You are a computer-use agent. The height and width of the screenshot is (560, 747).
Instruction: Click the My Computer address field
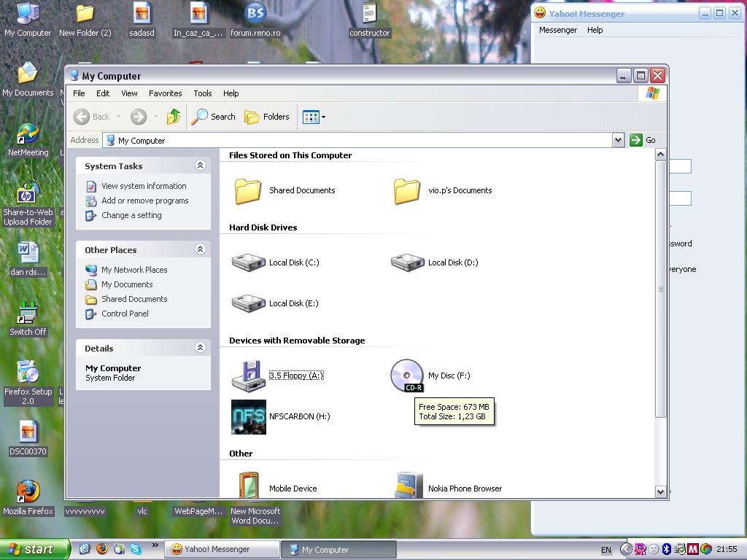[x=357, y=141]
